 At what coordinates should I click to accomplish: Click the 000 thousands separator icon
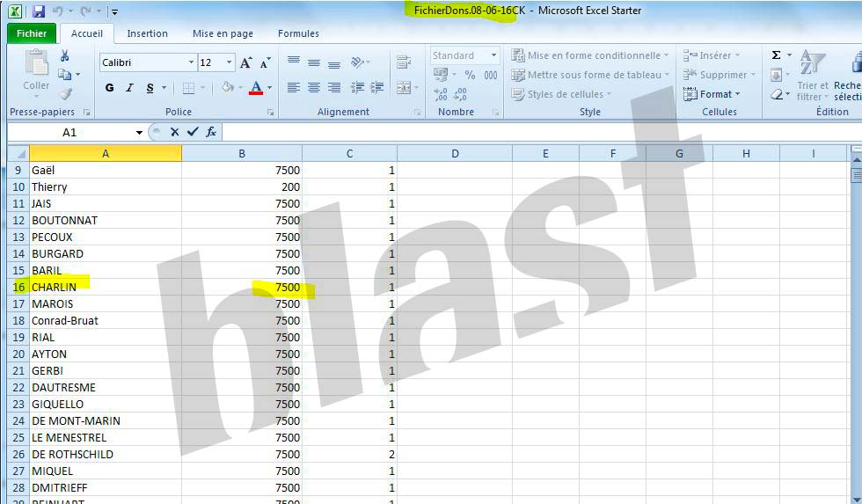pos(491,75)
